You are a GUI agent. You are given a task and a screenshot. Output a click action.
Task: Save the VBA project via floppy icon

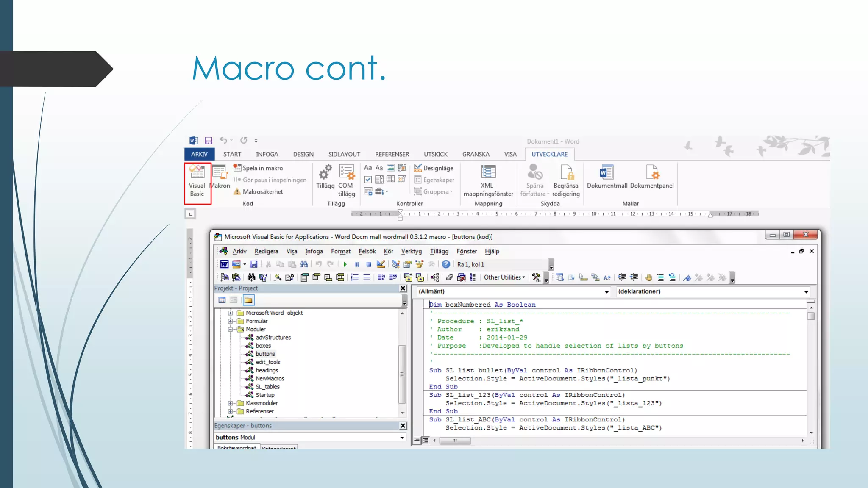pos(253,264)
